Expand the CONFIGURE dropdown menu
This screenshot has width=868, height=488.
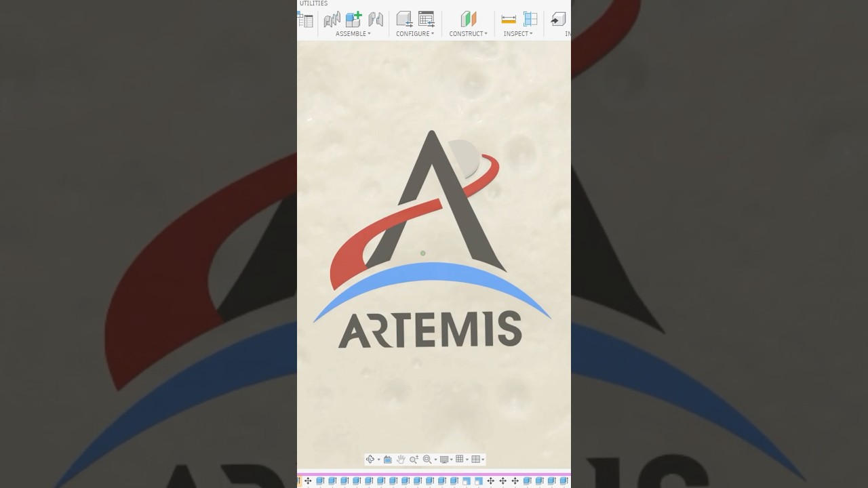tap(415, 34)
